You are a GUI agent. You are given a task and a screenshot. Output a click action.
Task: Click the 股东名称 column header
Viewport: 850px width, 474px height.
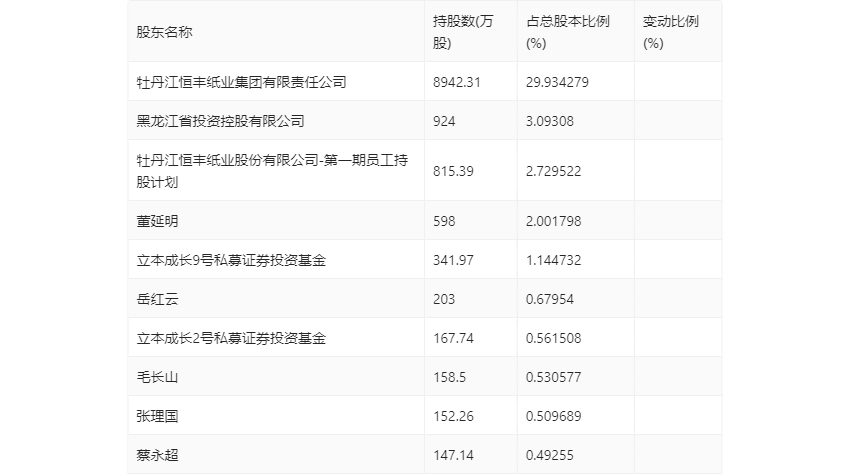click(164, 32)
